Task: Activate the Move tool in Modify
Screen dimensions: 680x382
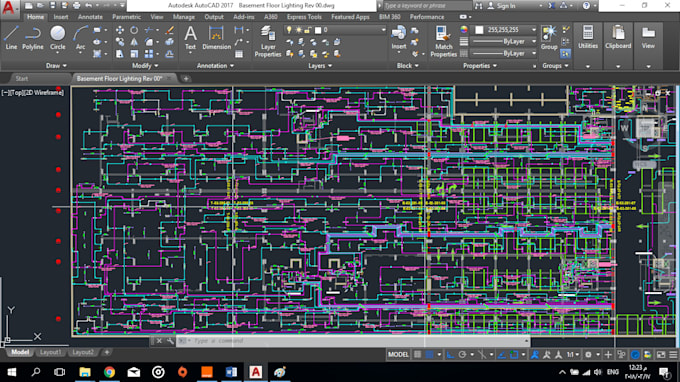Action: (120, 30)
